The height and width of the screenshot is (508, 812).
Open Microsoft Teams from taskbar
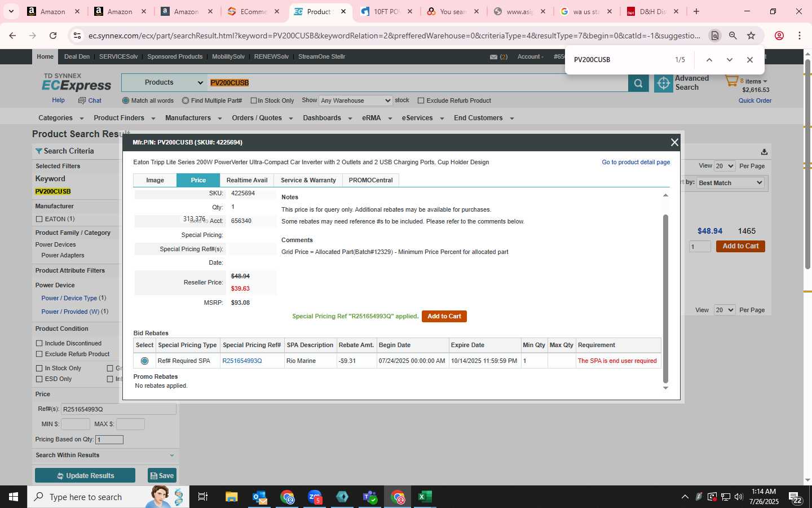(370, 497)
